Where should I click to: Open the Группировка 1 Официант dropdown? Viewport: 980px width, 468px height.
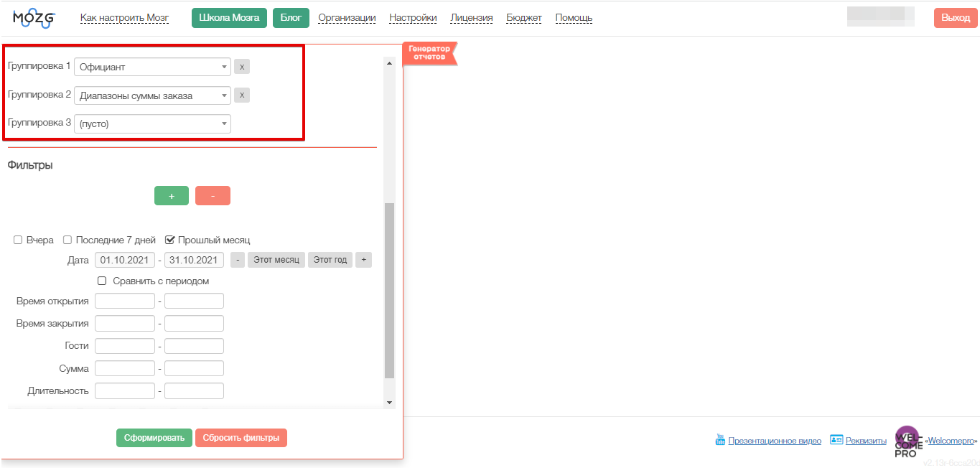(x=152, y=67)
